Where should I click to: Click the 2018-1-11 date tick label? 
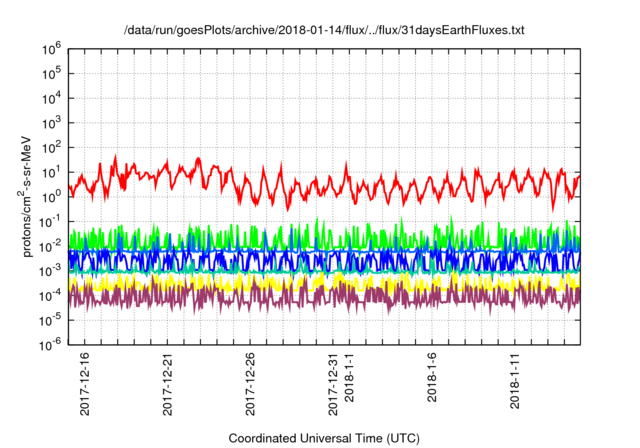click(x=516, y=378)
